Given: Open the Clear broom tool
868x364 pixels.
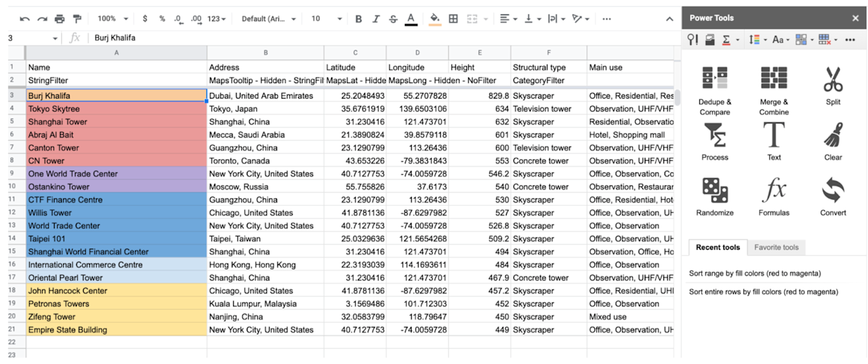Looking at the screenshot, I should tap(833, 142).
